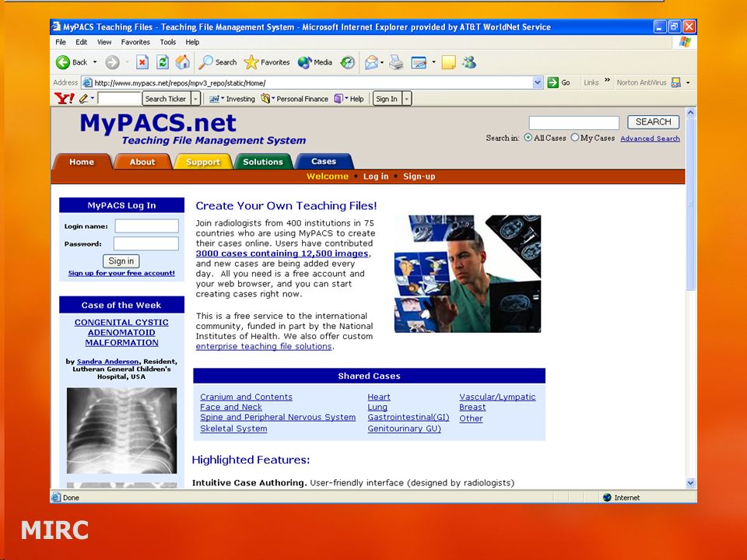Open the Gastrointestinal(GI) cases link
747x560 pixels.
pos(409,417)
